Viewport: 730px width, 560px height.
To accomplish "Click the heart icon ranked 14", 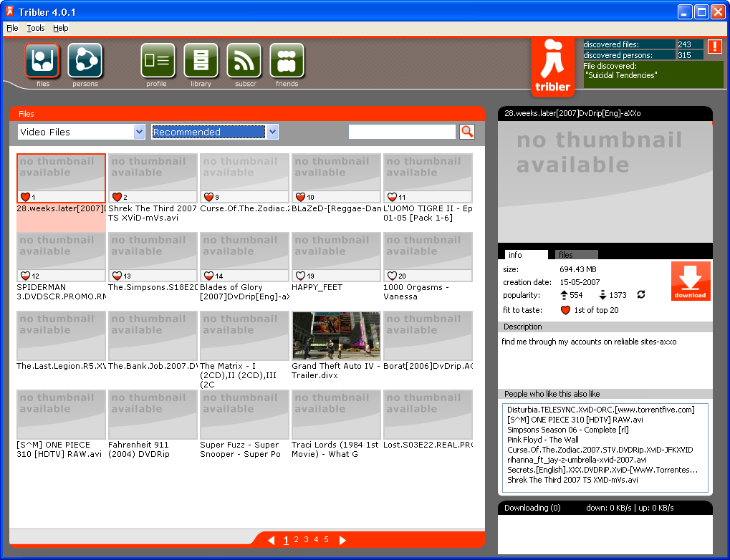I will (x=209, y=276).
